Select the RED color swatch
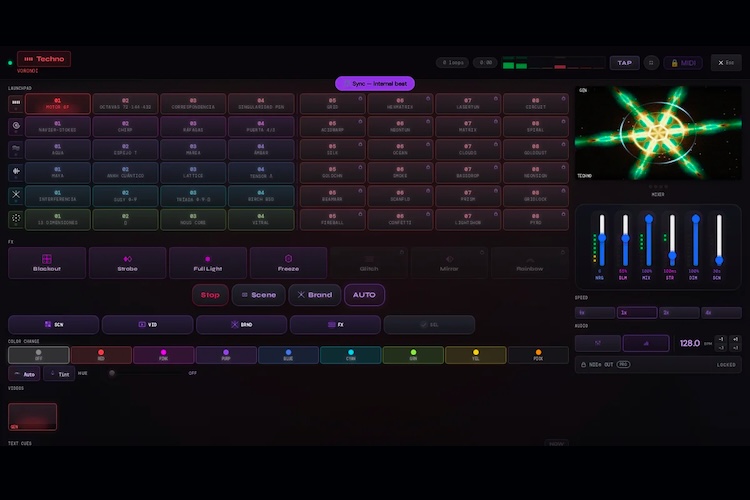Screen dimensions: 750x500 pyautogui.click(x=101, y=355)
